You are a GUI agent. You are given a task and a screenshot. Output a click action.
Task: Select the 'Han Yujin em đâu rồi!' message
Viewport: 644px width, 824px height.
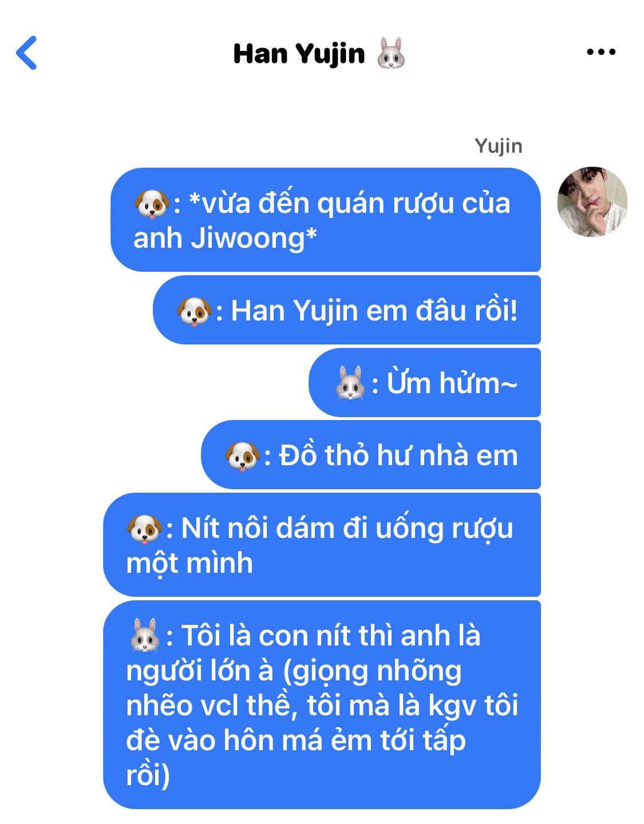pos(347,310)
